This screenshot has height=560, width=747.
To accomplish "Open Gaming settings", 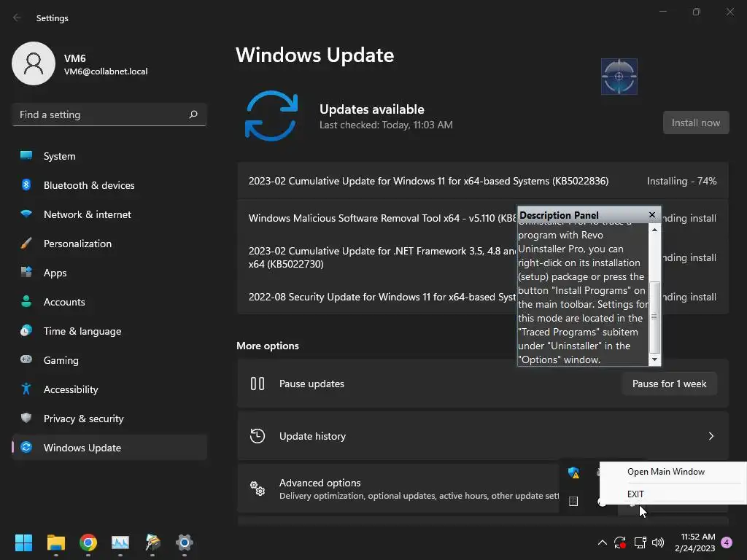I will pos(109,360).
